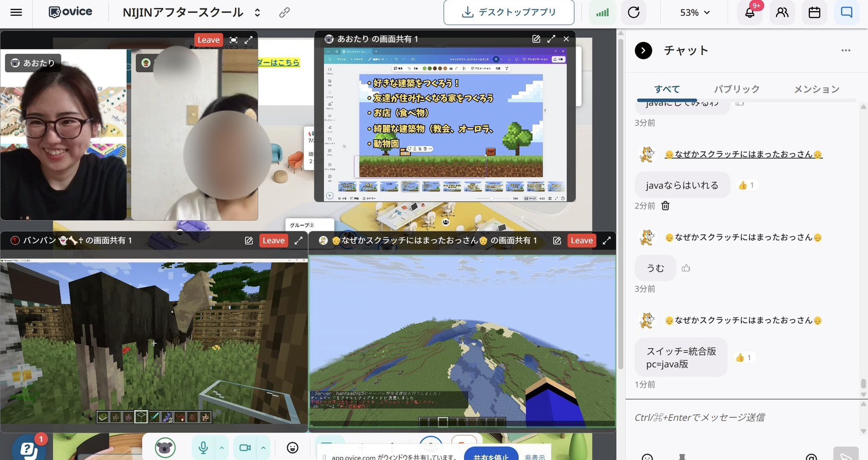Download the デスクトップアプリ
Viewport: 868px width, 460px height.
pos(509,12)
